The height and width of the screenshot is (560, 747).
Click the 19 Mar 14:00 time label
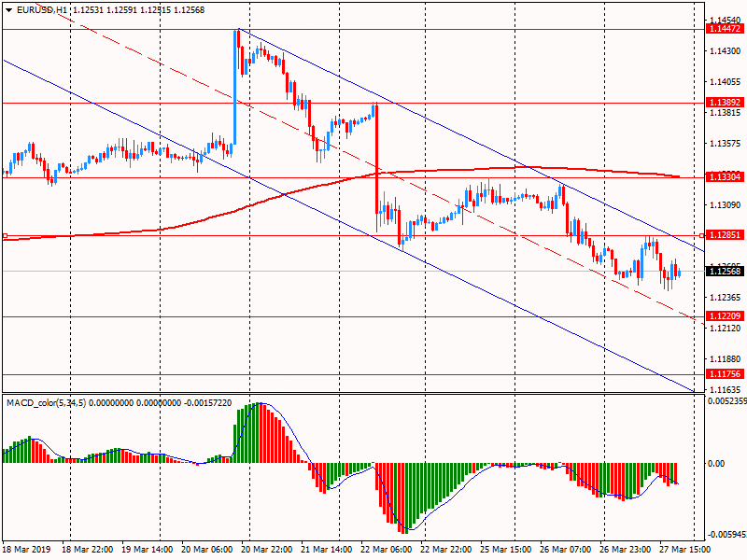(x=148, y=550)
